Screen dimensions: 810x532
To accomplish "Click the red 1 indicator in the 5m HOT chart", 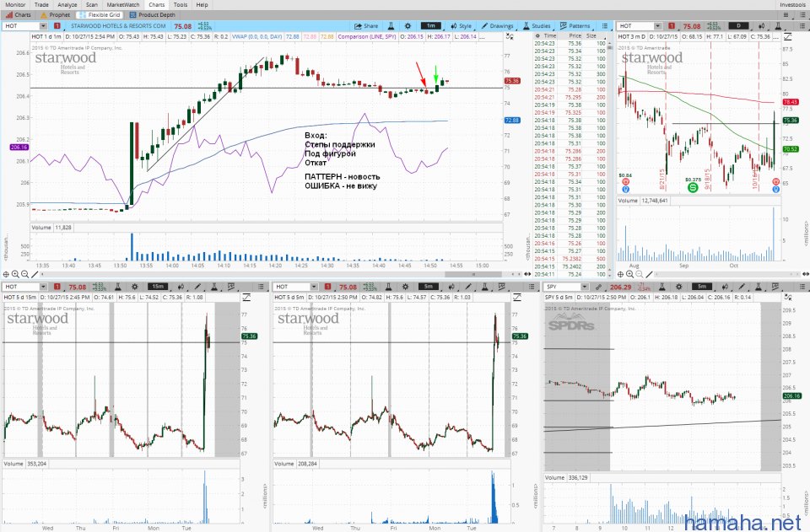I will click(327, 287).
